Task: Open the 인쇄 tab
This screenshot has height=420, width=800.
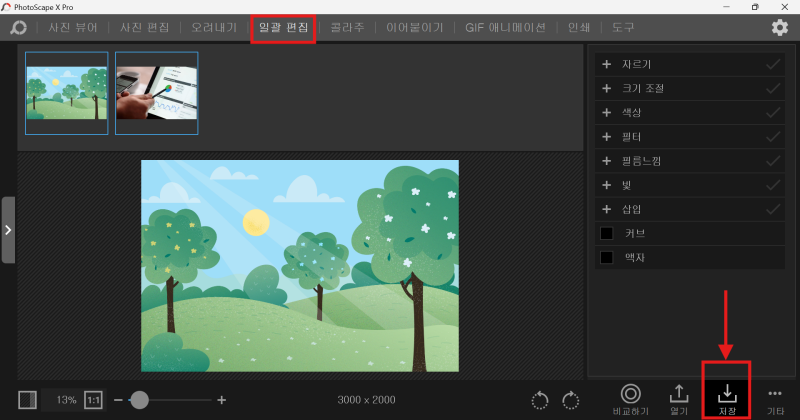Action: [579, 28]
